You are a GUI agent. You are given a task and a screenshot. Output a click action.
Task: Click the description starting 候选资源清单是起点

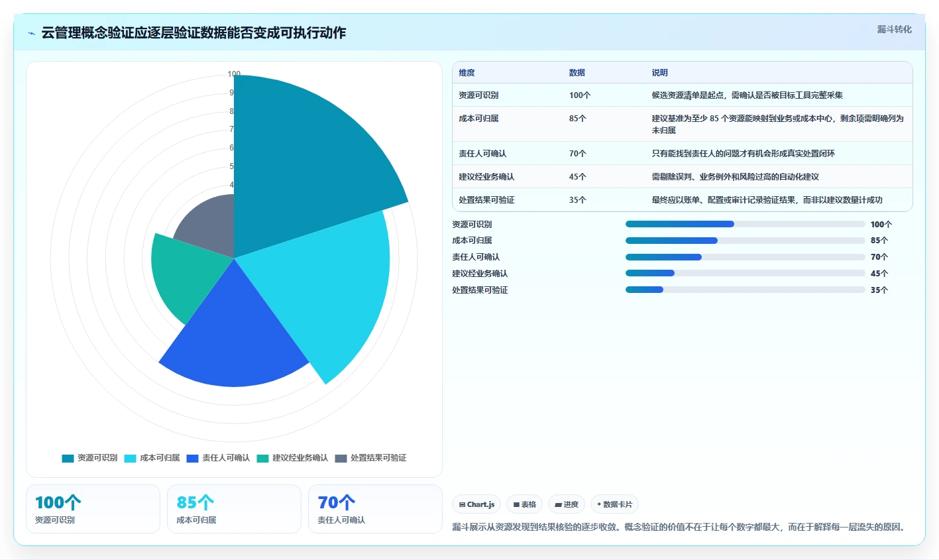(747, 95)
